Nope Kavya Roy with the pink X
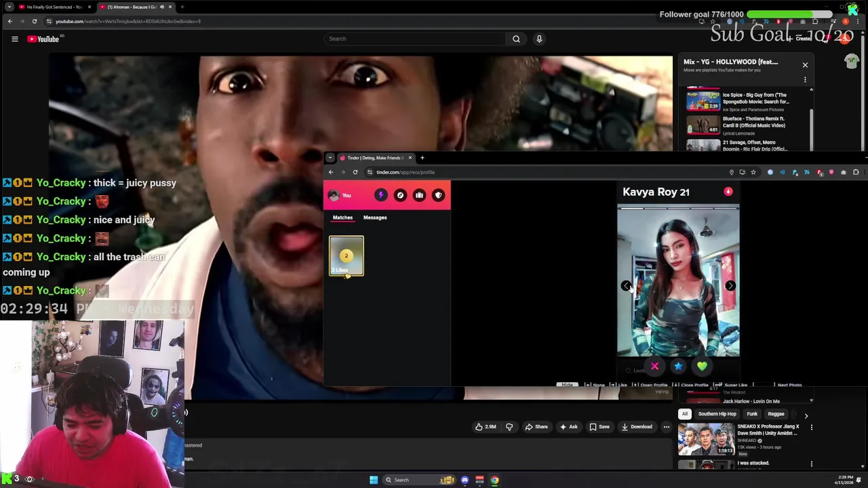The width and height of the screenshot is (868, 488). 654,367
